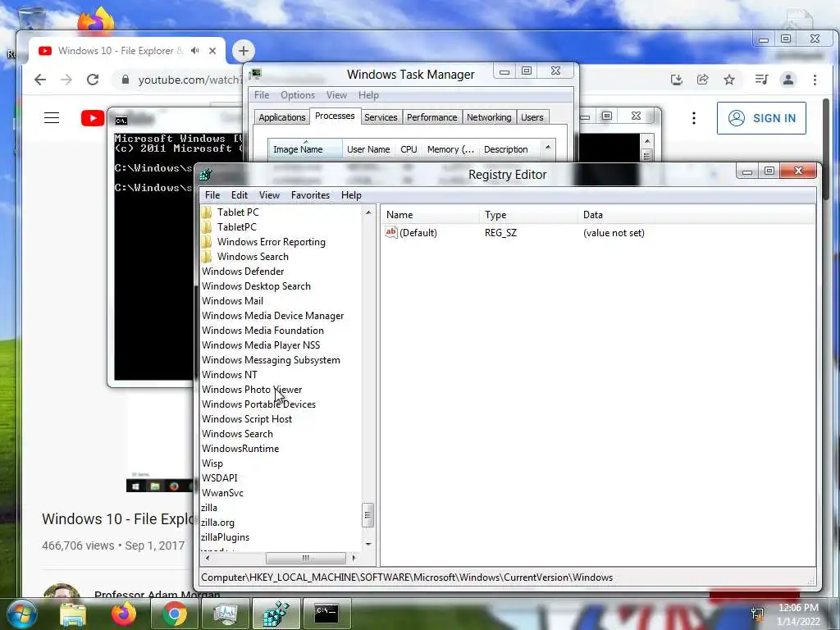The height and width of the screenshot is (630, 840).
Task: Reload the YouTube page
Action: (x=93, y=80)
